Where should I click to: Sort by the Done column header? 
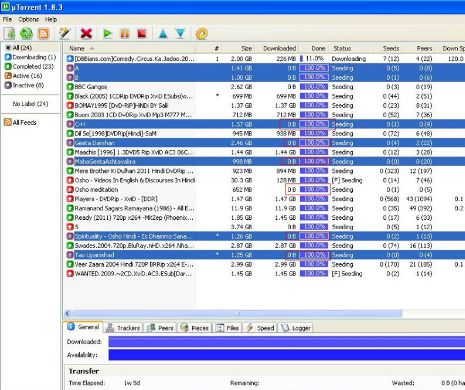(x=314, y=48)
